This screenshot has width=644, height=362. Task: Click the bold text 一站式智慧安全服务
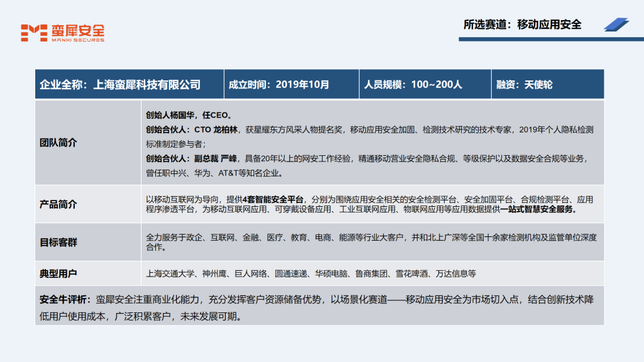(x=536, y=209)
